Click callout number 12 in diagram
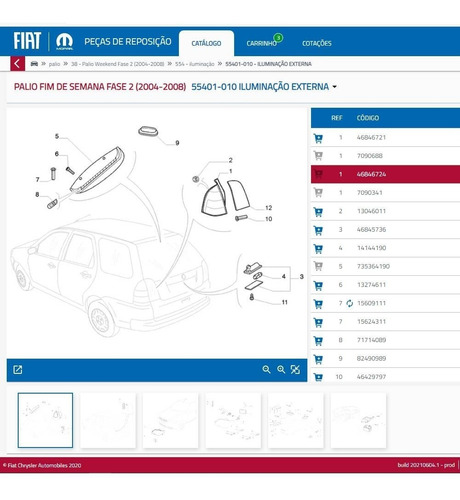 pos(269,208)
